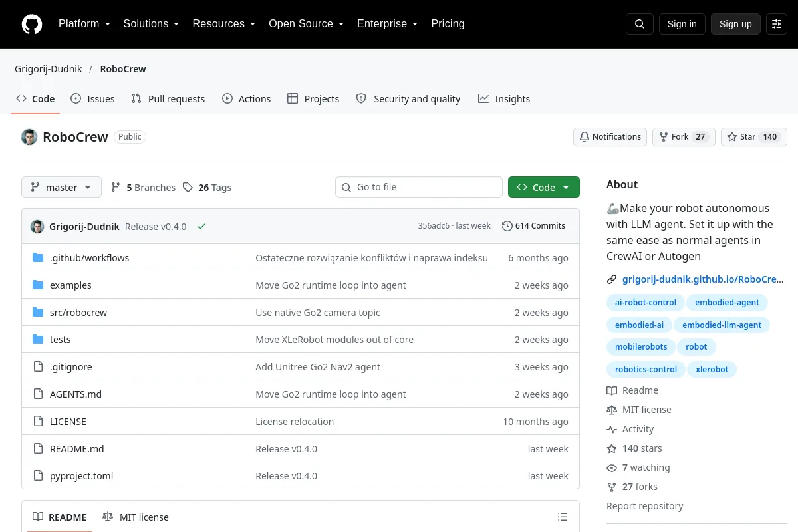
Task: Click the Grigorij-Dudnik avatar beside RoboCrew title
Action: pyautogui.click(x=29, y=137)
